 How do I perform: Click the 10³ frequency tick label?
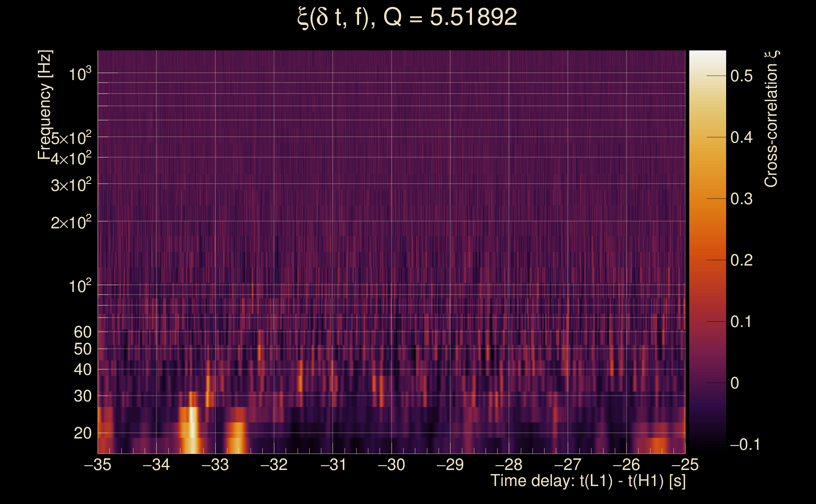pyautogui.click(x=80, y=74)
